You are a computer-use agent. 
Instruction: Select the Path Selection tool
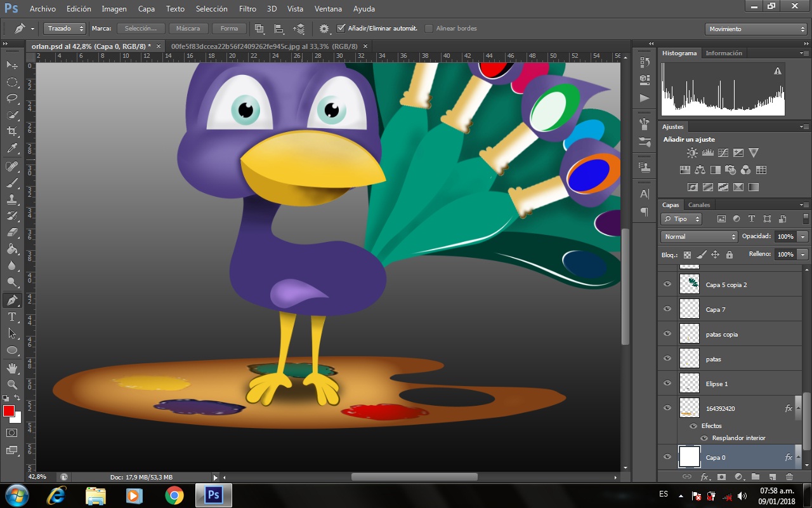(12, 333)
